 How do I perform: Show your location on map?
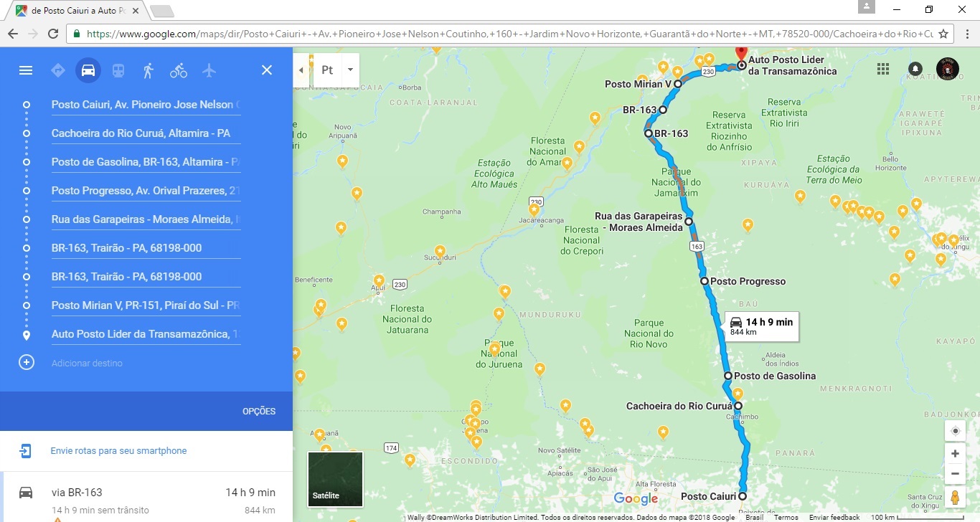[955, 431]
